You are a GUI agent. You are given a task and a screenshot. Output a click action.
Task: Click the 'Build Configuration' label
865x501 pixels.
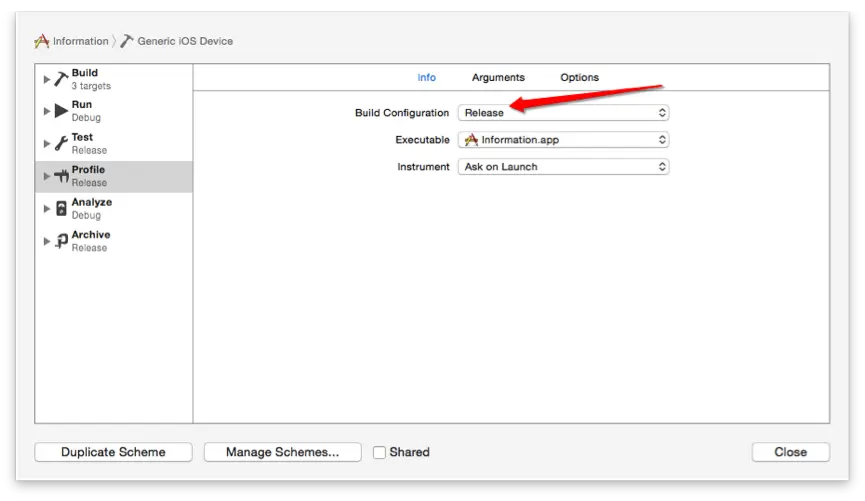402,113
